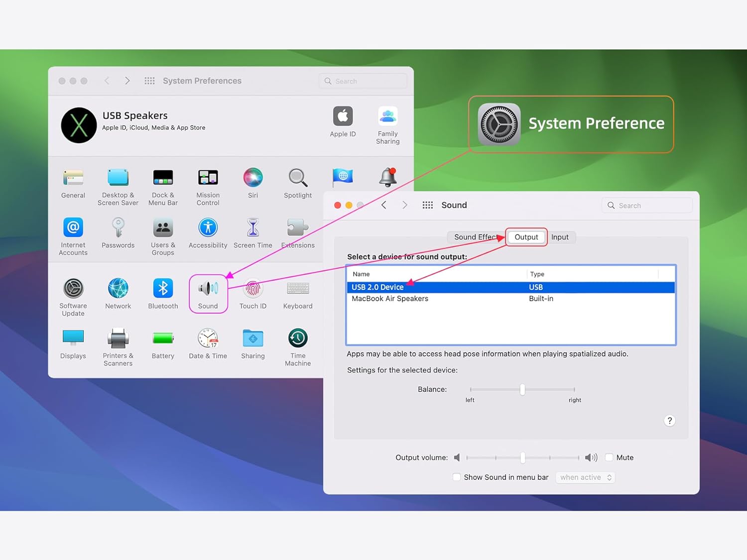Open Bluetooth preferences
Image resolution: width=747 pixels, height=560 pixels.
pos(163,294)
